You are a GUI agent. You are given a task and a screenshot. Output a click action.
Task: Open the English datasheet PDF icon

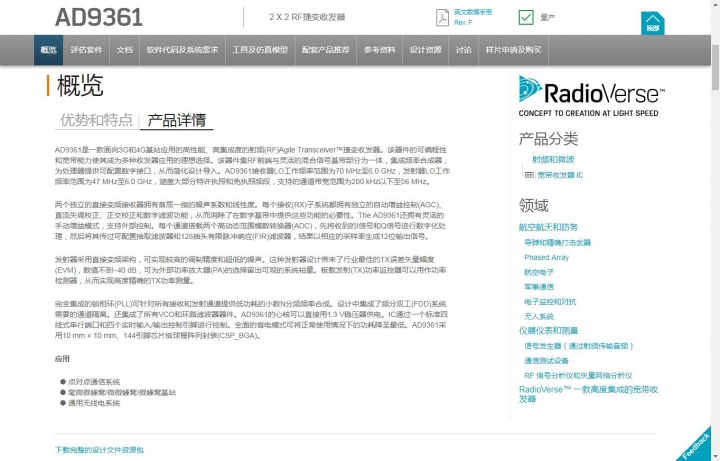(442, 17)
